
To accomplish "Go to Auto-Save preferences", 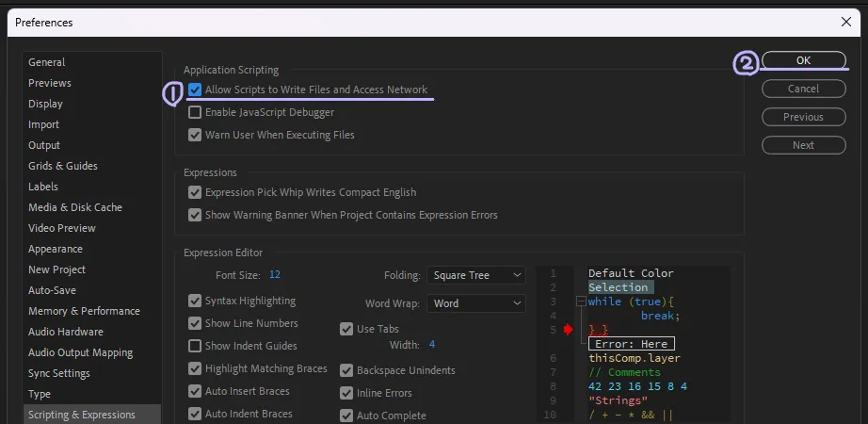I will [53, 290].
